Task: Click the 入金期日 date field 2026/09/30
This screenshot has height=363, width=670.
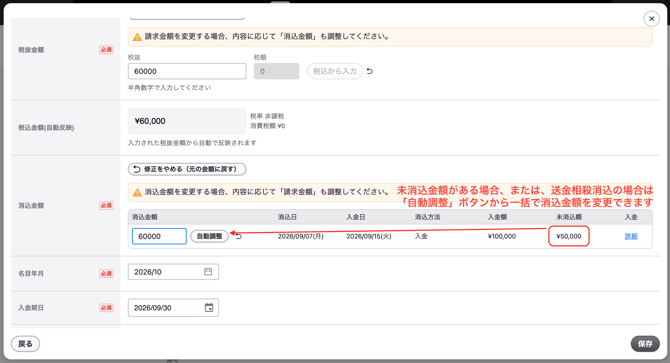Action: click(x=173, y=307)
